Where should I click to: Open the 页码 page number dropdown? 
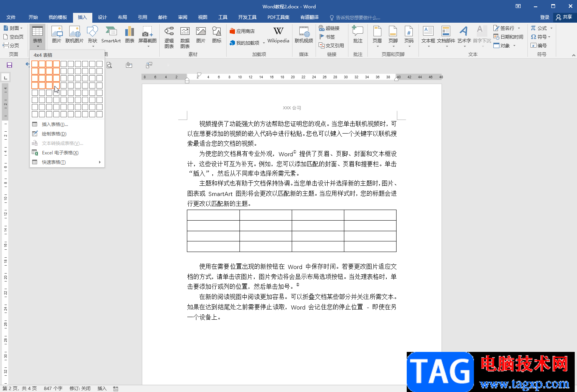coord(409,36)
